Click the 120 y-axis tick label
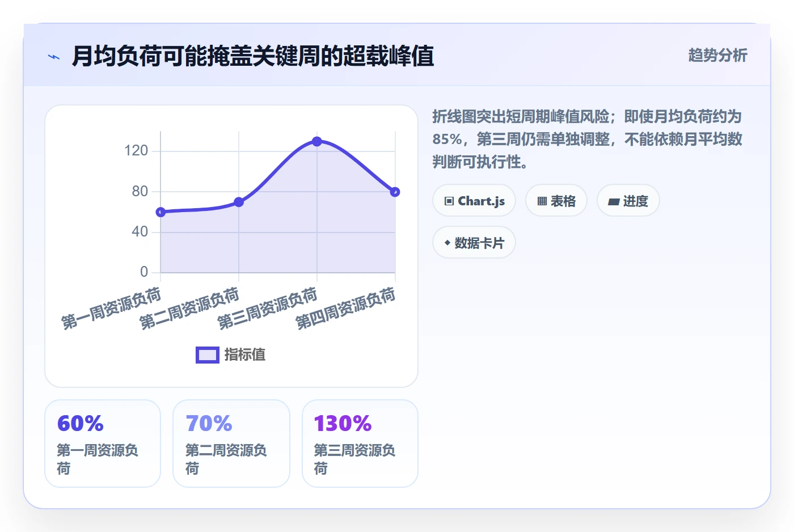794x532 pixels. 136,151
